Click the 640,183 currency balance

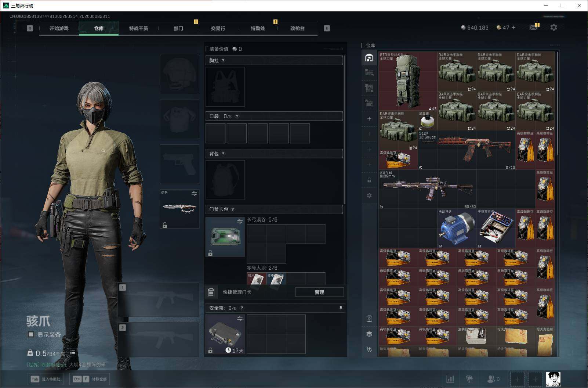tap(475, 28)
